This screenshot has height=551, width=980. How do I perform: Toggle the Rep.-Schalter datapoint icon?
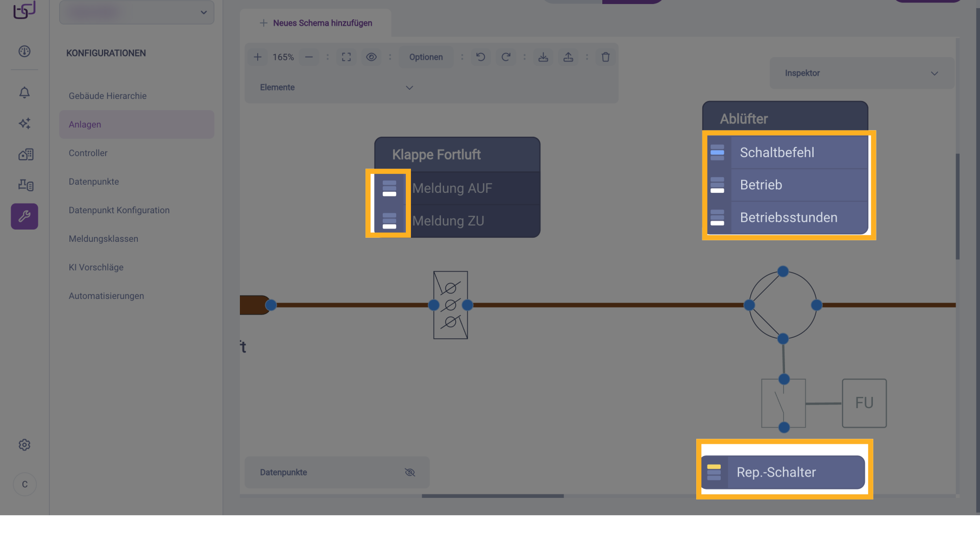tap(714, 472)
